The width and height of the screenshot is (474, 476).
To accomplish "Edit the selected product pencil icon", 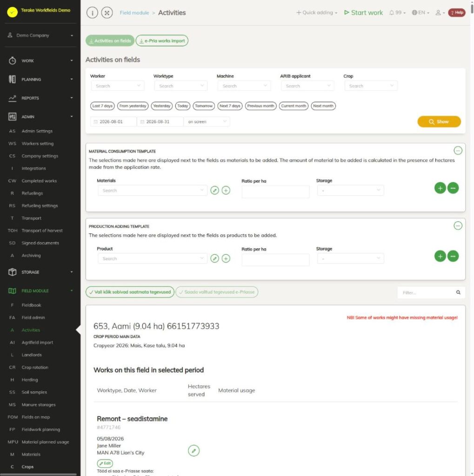I will click(x=214, y=258).
